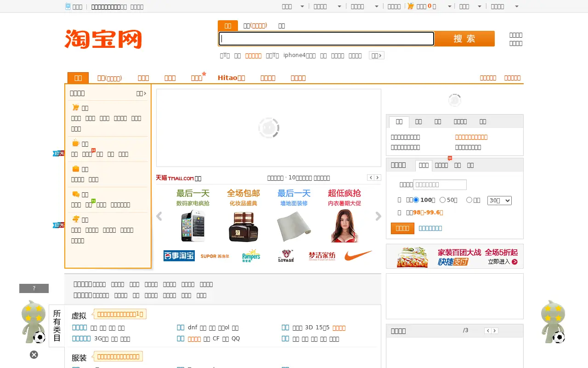Open the iphone4 hot search link

click(x=300, y=55)
